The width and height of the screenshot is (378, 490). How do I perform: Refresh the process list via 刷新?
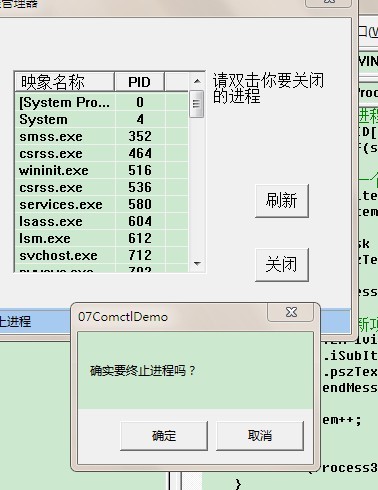click(282, 201)
